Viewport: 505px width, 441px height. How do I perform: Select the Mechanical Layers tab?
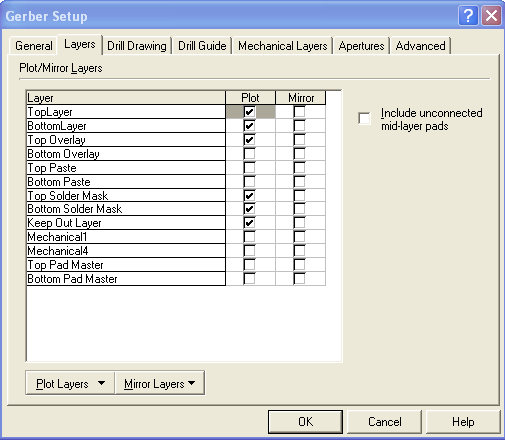click(283, 46)
